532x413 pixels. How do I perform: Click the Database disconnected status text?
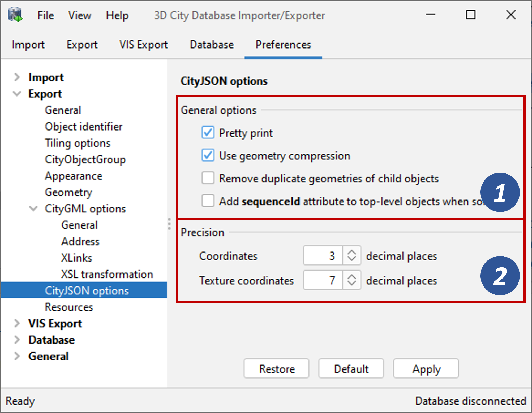click(470, 401)
